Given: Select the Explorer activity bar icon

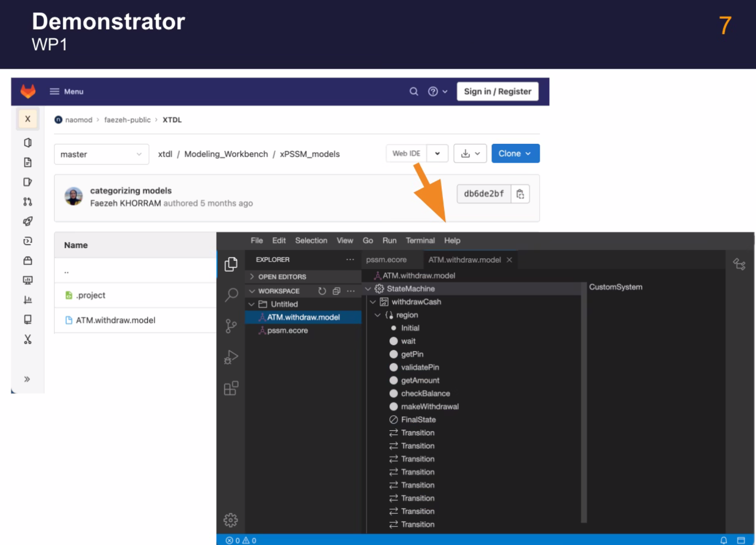Looking at the screenshot, I should point(231,264).
